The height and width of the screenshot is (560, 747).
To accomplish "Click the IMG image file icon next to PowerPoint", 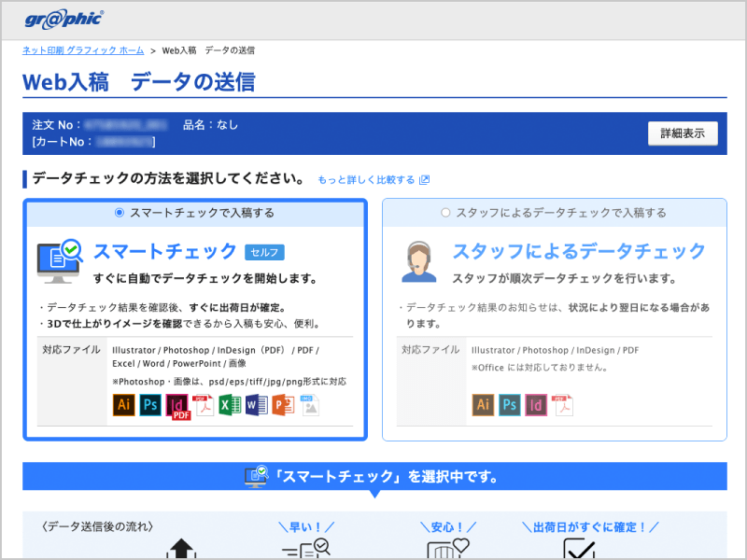I will click(x=307, y=405).
